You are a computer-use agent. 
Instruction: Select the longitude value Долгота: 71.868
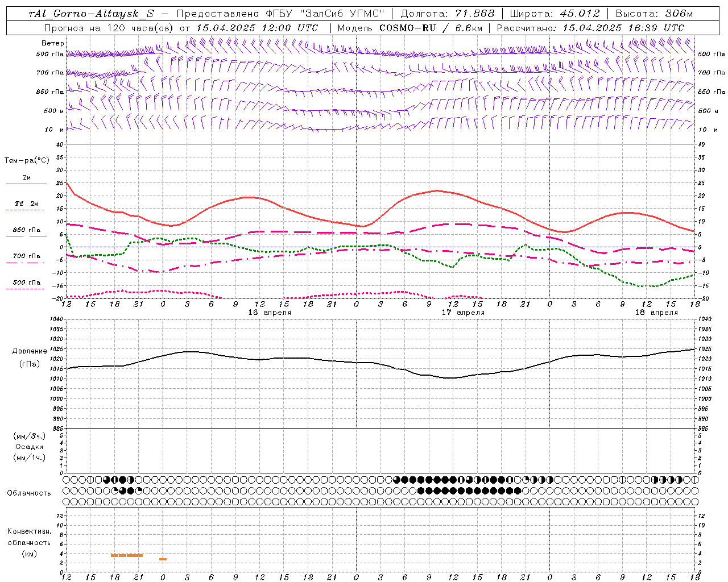click(x=447, y=14)
